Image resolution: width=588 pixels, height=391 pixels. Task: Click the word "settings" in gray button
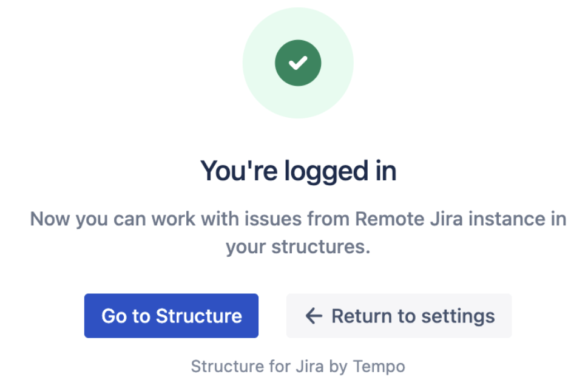[458, 316]
